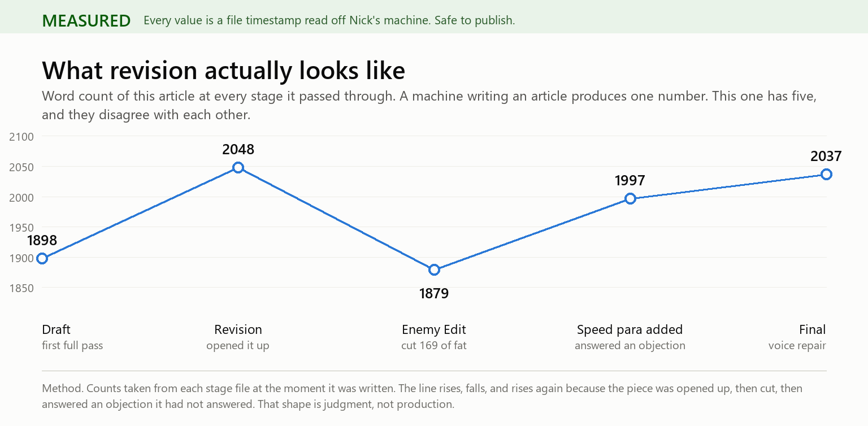Select the Enemy Edit axis label
Viewport: 868px width, 426px height.
(x=434, y=329)
